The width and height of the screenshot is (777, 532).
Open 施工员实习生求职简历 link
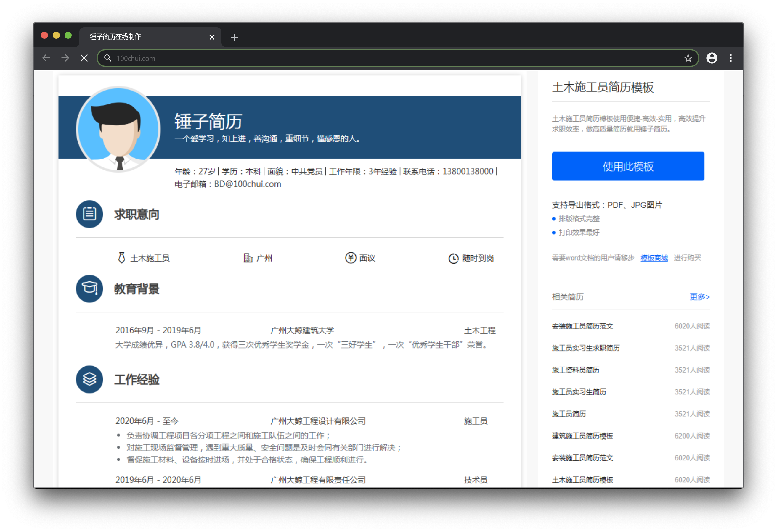click(586, 348)
